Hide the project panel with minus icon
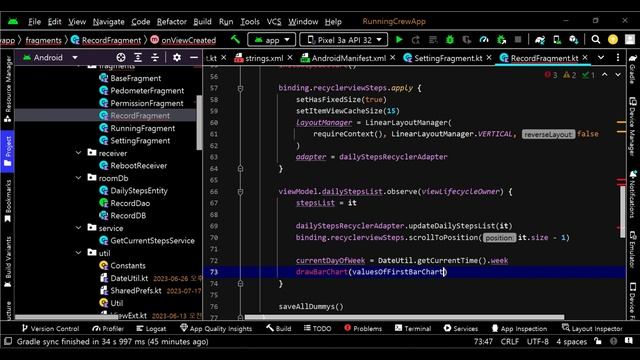This screenshot has height=360, width=640. pyautogui.click(x=194, y=58)
